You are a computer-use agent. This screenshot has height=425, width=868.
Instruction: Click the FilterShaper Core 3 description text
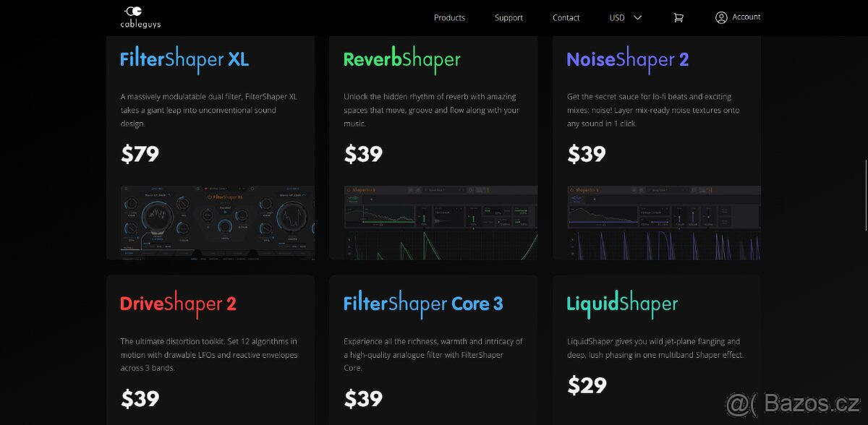433,354
